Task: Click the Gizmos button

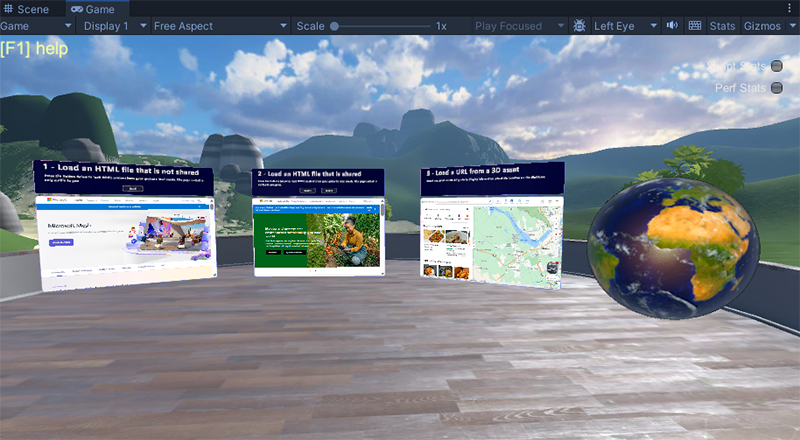Action: click(x=762, y=26)
